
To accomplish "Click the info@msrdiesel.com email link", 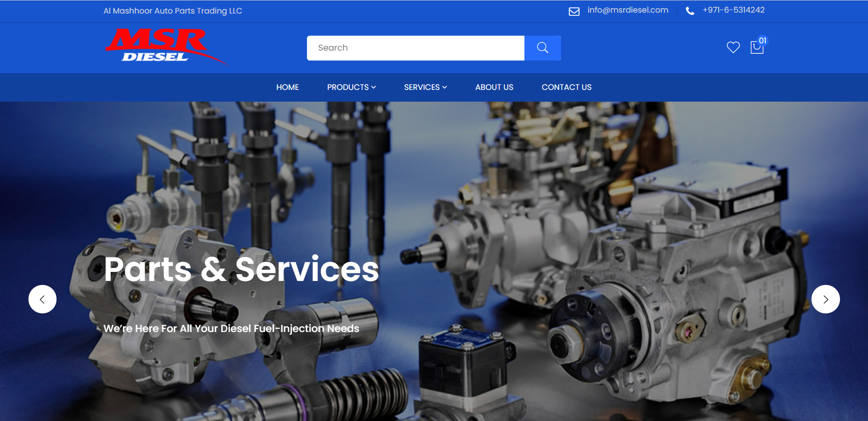I will click(x=627, y=10).
